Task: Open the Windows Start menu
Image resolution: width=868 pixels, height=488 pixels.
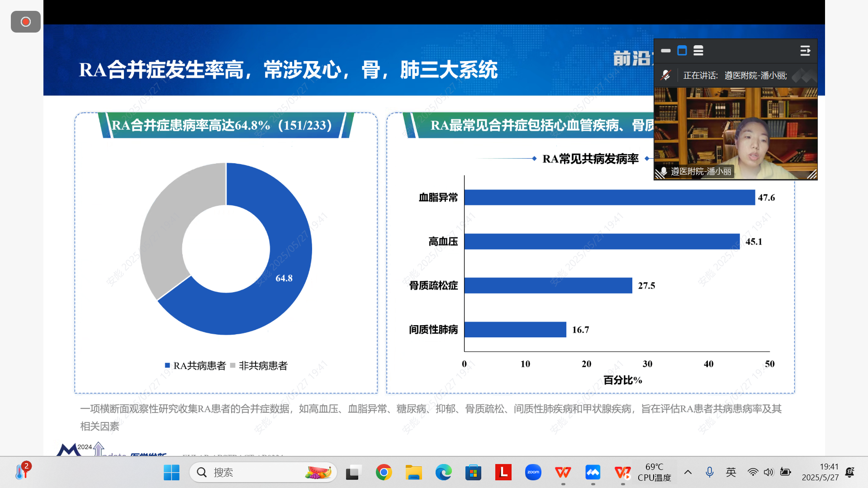Action: (171, 473)
